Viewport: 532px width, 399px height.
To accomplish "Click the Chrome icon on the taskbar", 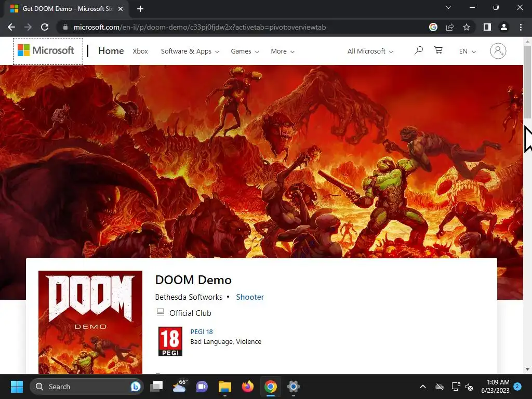I will [x=270, y=387].
